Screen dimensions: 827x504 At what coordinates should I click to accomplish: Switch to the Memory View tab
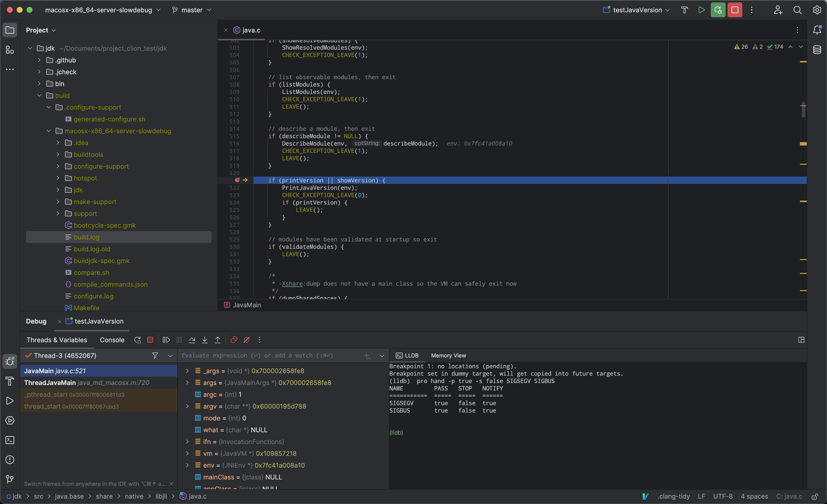click(x=448, y=356)
